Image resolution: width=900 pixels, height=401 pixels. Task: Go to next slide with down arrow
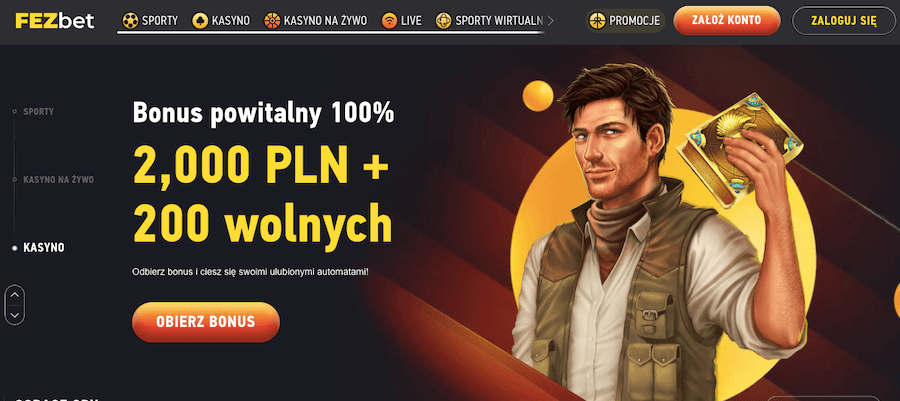tap(15, 314)
